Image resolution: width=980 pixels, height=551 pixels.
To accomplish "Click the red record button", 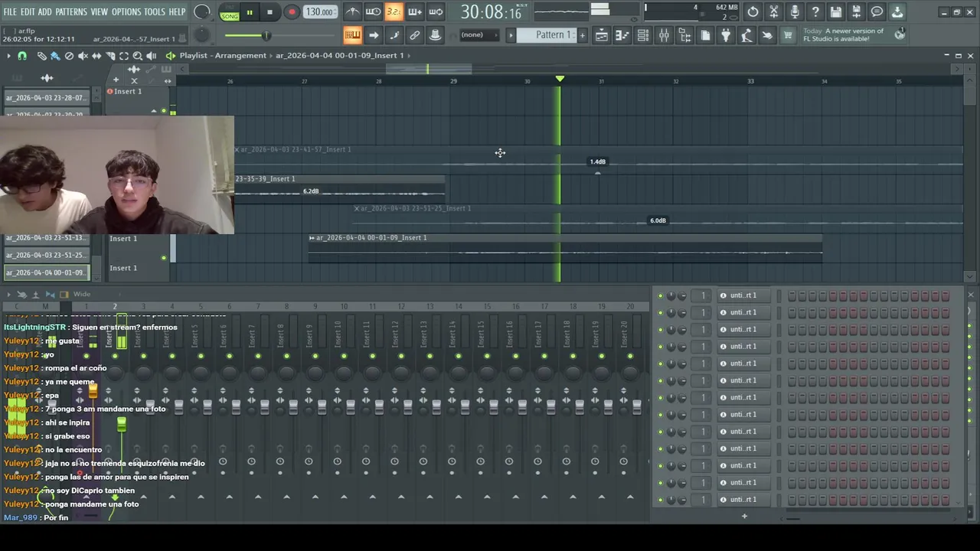I will pos(292,12).
